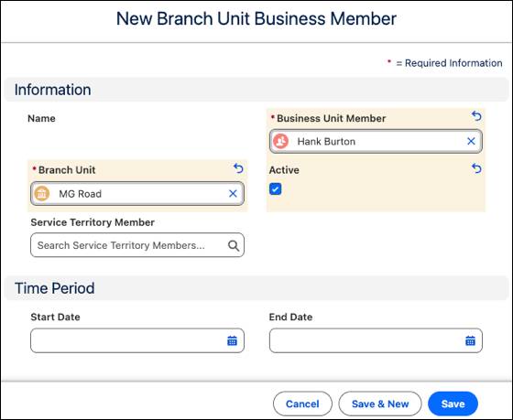Open the Start Date calendar picker

pyautogui.click(x=232, y=341)
